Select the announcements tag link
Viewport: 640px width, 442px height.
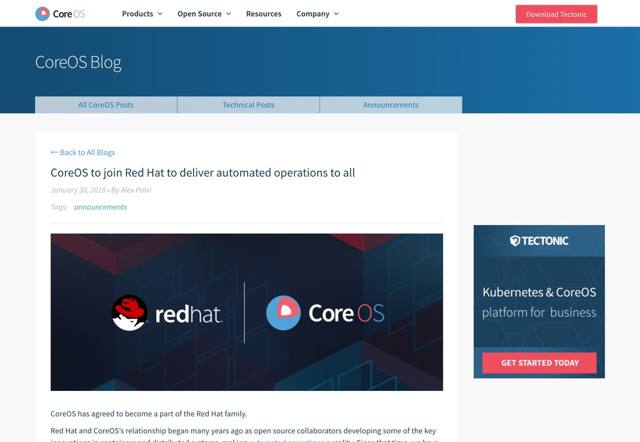pyautogui.click(x=100, y=207)
